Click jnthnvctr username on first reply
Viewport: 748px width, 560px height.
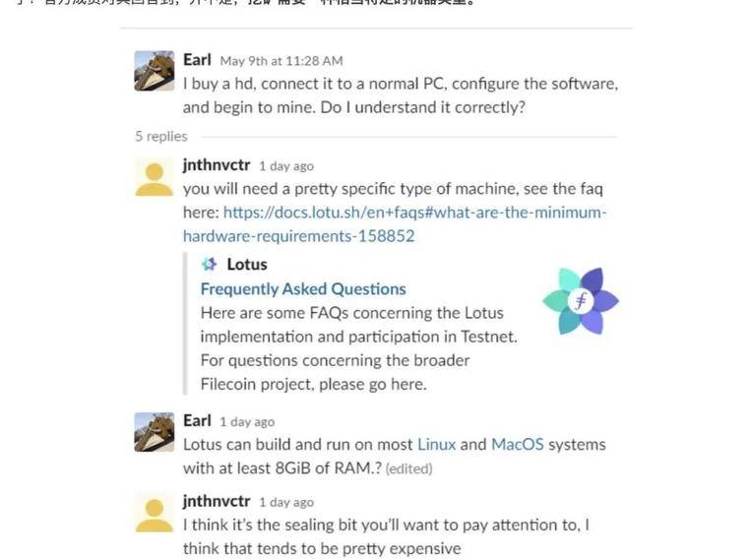tap(217, 165)
